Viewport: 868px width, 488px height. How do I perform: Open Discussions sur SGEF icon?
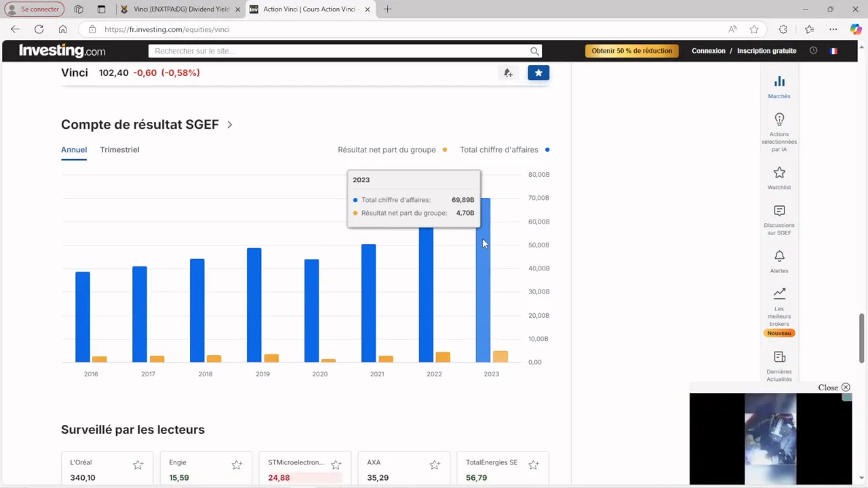coord(779,211)
